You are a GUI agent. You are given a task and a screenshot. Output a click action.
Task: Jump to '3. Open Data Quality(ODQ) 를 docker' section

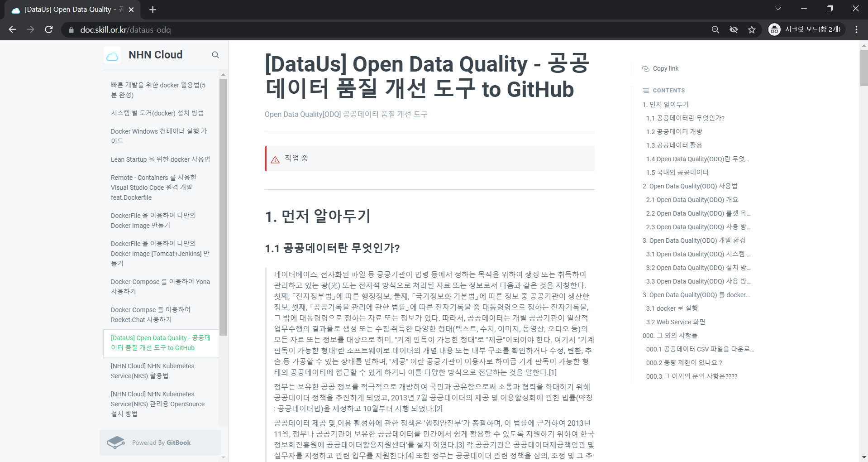click(696, 295)
